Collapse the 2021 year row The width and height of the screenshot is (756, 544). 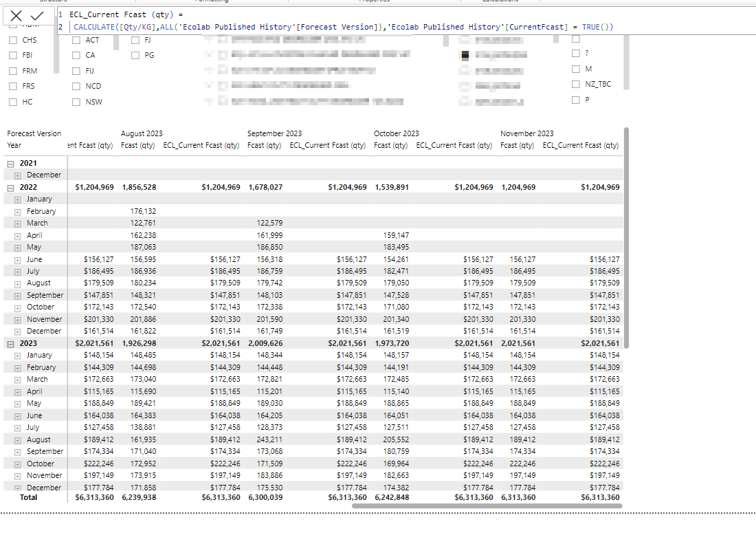click(10, 164)
